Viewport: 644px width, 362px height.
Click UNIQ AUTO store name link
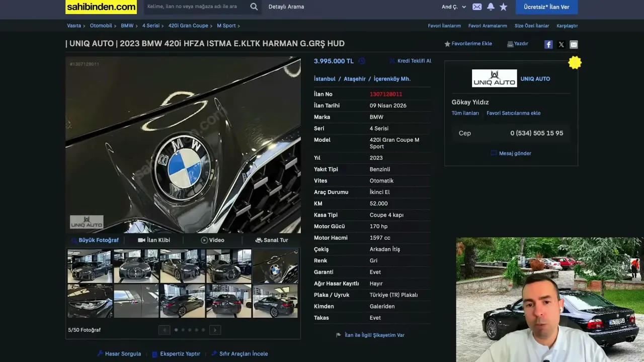535,79
